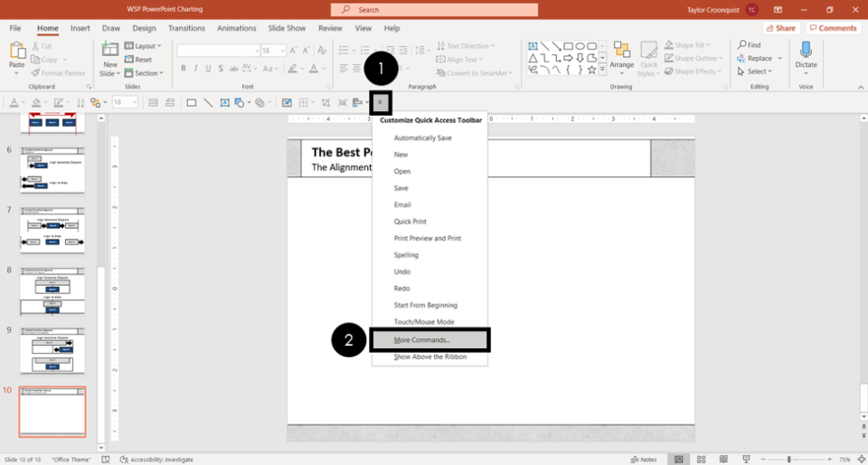Toggle underline formatting
The image size is (868, 465).
pyautogui.click(x=208, y=69)
